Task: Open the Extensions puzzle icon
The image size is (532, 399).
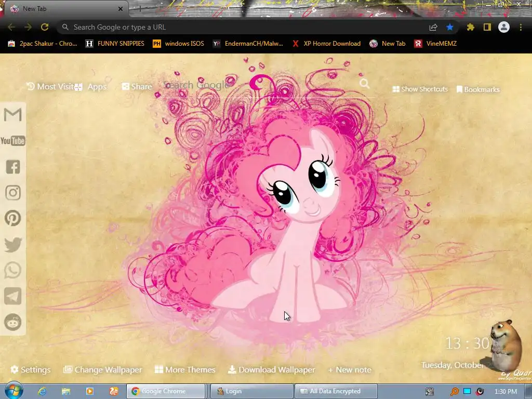Action: 471,27
